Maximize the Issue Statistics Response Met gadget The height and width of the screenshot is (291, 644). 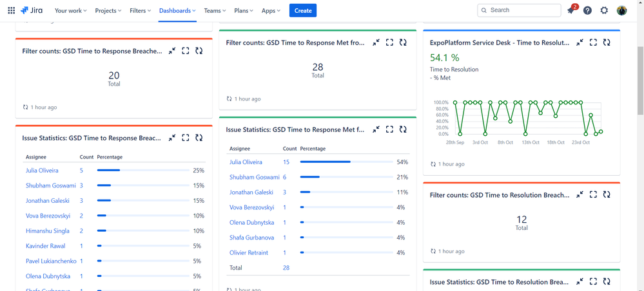[x=390, y=129]
